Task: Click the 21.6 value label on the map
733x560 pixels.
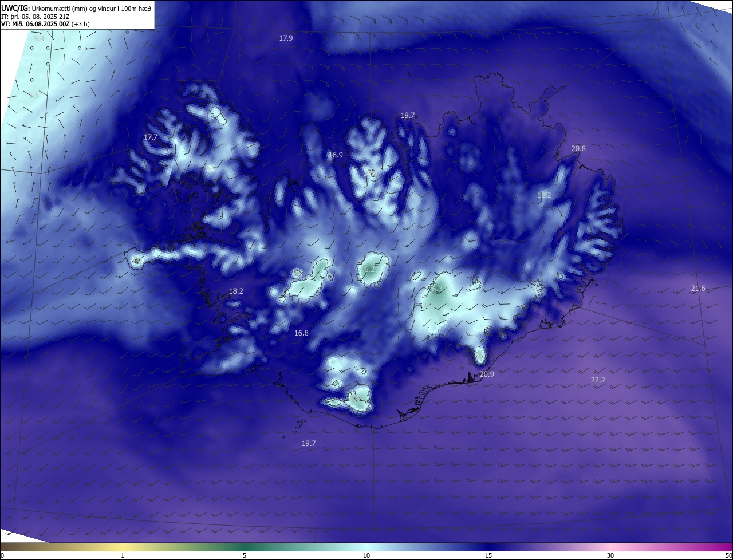Action: [698, 289]
